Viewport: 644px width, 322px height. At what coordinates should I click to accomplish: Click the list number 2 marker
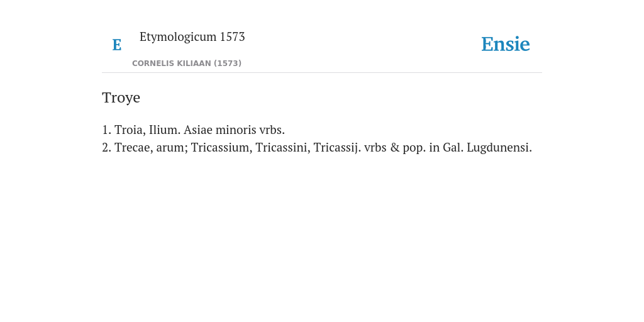(x=107, y=147)
